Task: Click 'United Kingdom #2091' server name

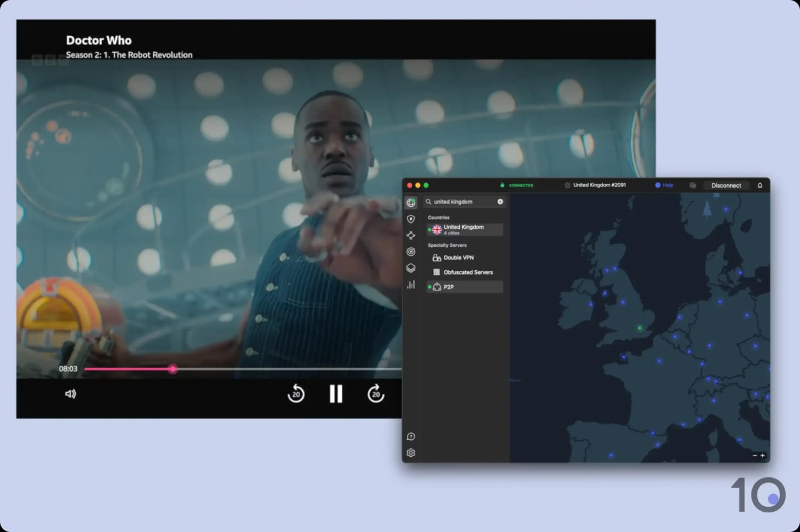Action: 599,185
